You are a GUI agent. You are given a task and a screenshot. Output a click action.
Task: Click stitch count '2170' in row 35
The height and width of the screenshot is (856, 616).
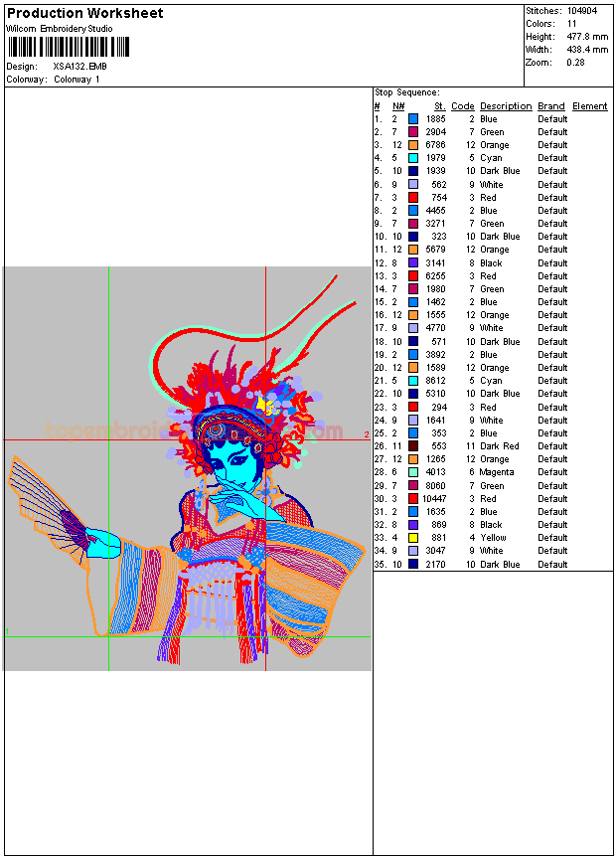click(x=436, y=565)
